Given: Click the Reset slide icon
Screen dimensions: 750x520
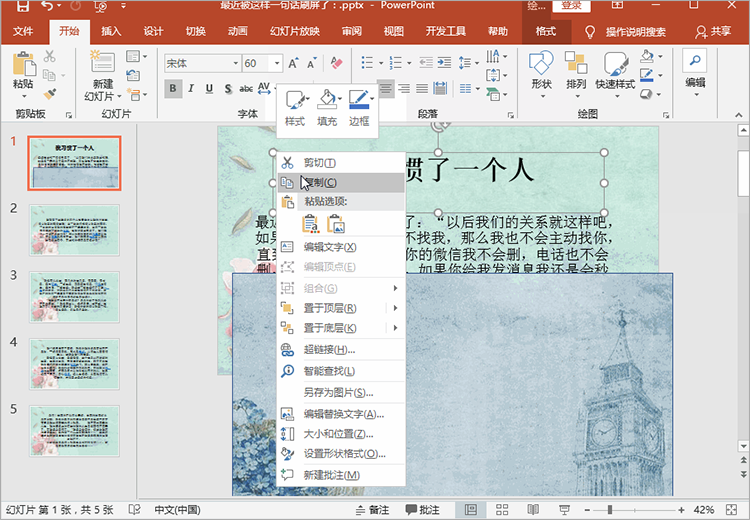Looking at the screenshot, I should 133,75.
